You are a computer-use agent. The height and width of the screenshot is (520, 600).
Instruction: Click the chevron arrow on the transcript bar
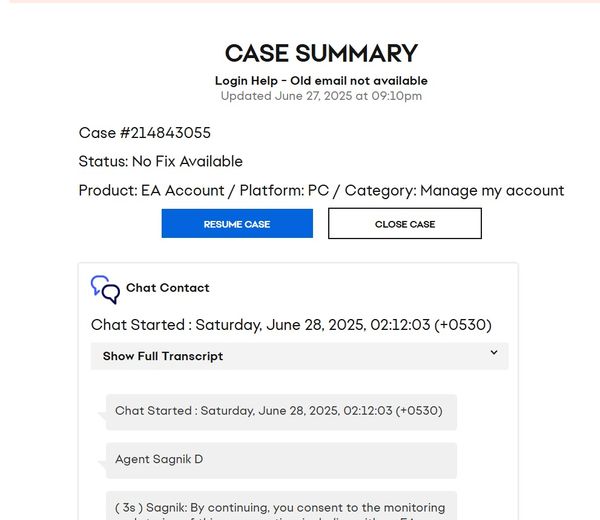[x=494, y=352]
